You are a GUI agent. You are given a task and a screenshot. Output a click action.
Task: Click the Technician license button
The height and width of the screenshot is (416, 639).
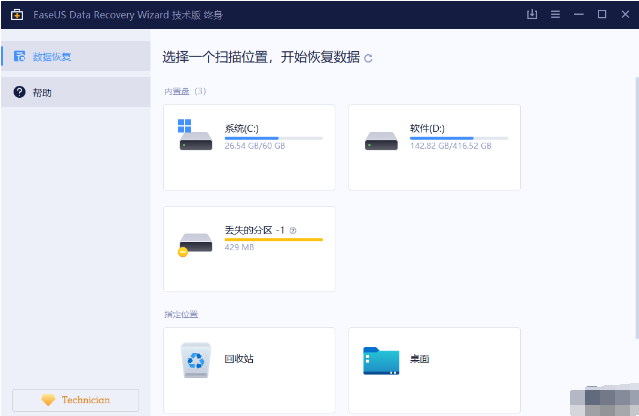click(x=75, y=399)
